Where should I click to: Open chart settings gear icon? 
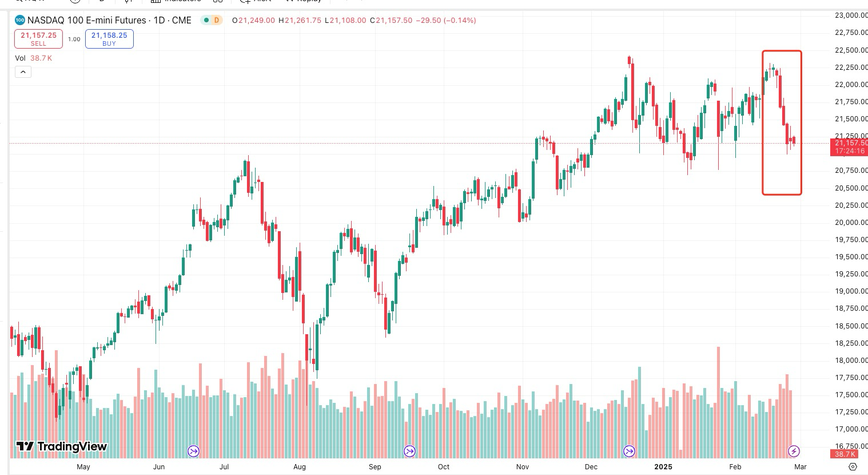853,467
